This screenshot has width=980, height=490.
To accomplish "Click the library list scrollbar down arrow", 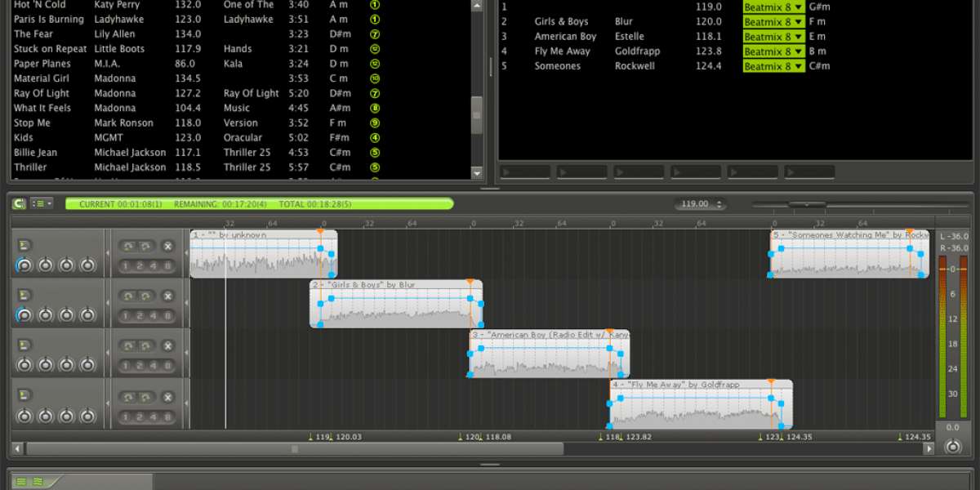I will pos(478,173).
